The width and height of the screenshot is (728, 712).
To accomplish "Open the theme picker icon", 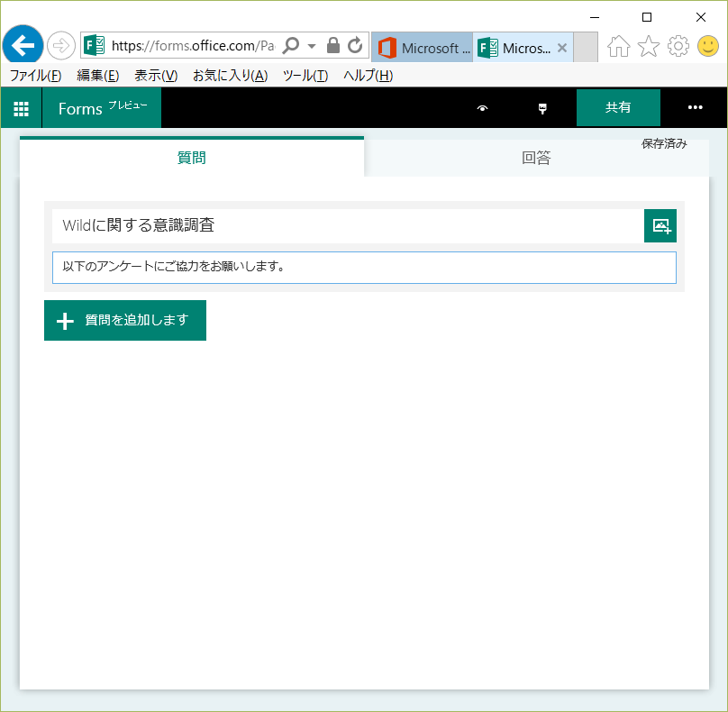I will 541,108.
